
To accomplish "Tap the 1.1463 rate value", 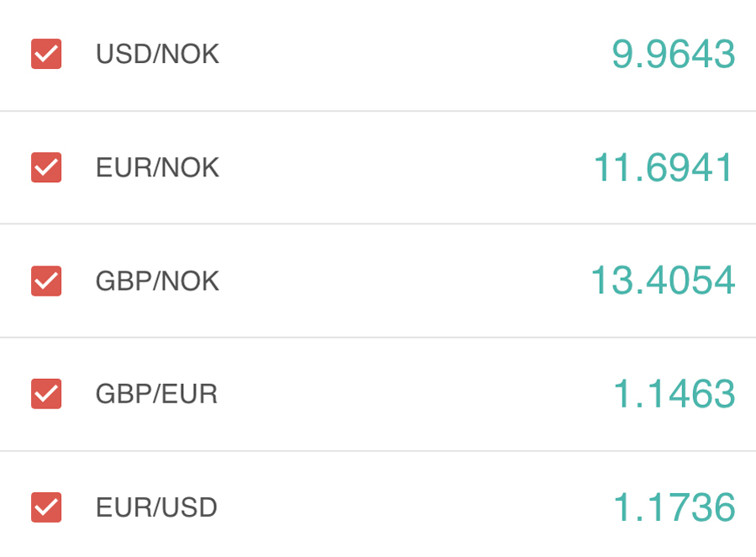I will click(x=674, y=394).
